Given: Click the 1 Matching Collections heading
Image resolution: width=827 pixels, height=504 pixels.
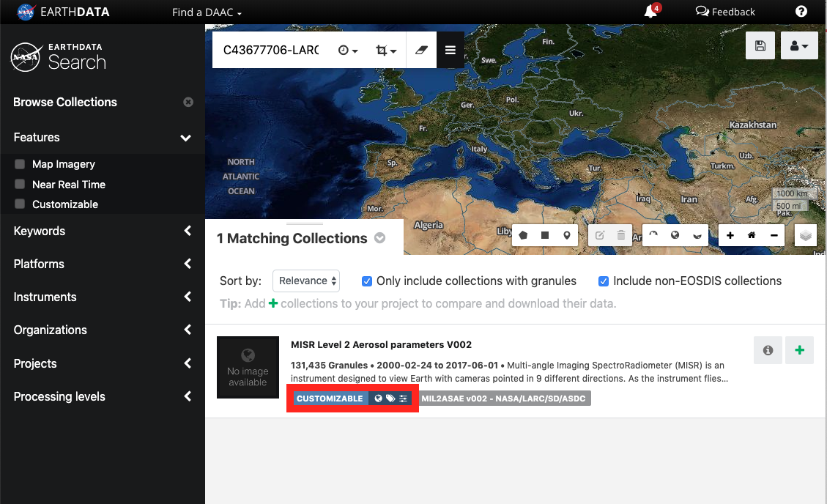Looking at the screenshot, I should click(292, 238).
